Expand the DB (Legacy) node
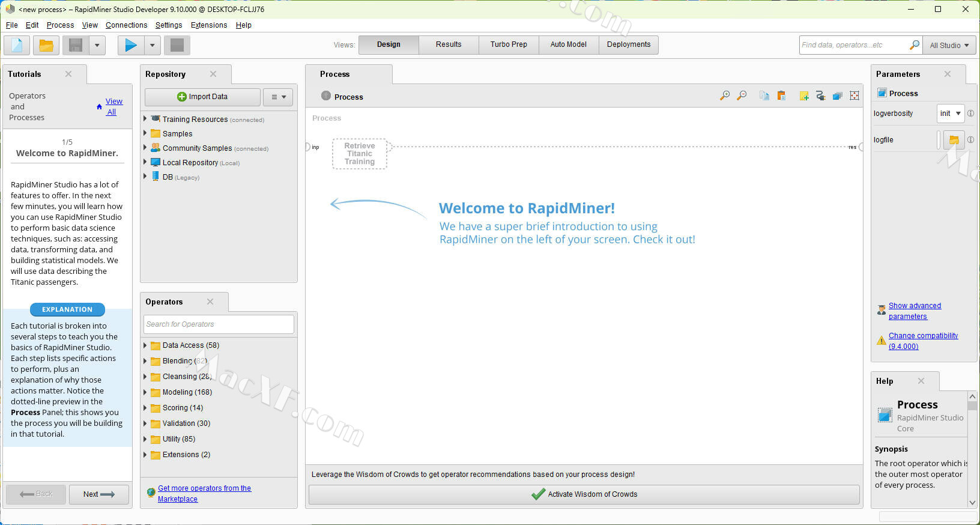The image size is (980, 525). (145, 177)
